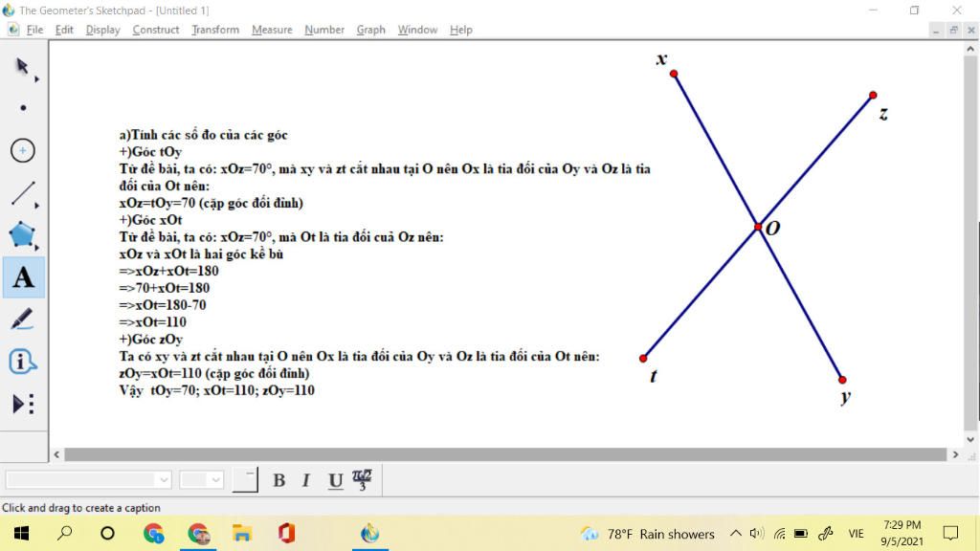Expand Polygon tool variants arrow
The height and width of the screenshot is (551, 980).
37,248
